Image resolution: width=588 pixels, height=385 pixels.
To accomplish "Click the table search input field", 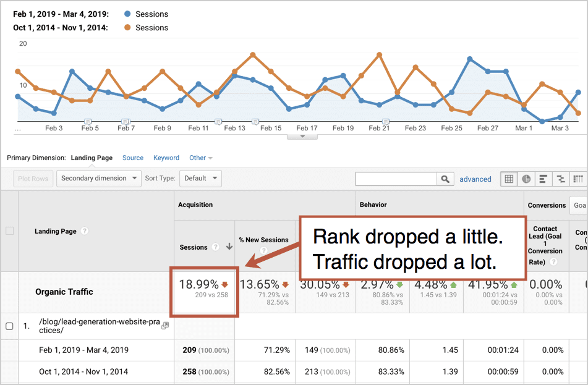I will click(x=396, y=179).
